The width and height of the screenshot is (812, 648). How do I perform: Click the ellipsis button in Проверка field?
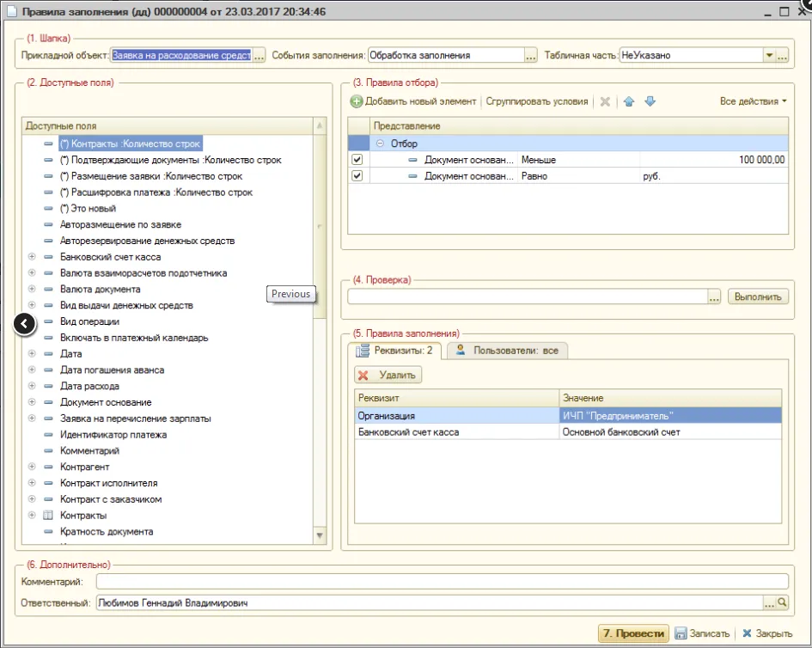click(714, 296)
